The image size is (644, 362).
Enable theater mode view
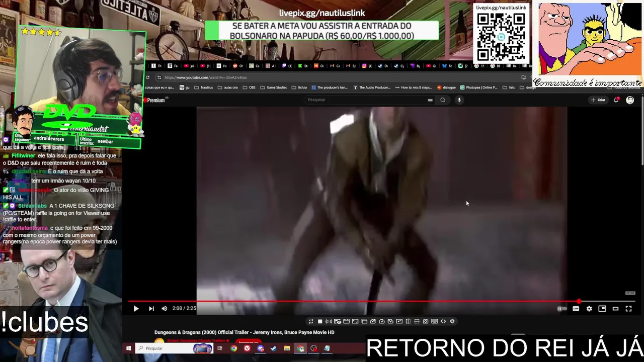point(615,309)
